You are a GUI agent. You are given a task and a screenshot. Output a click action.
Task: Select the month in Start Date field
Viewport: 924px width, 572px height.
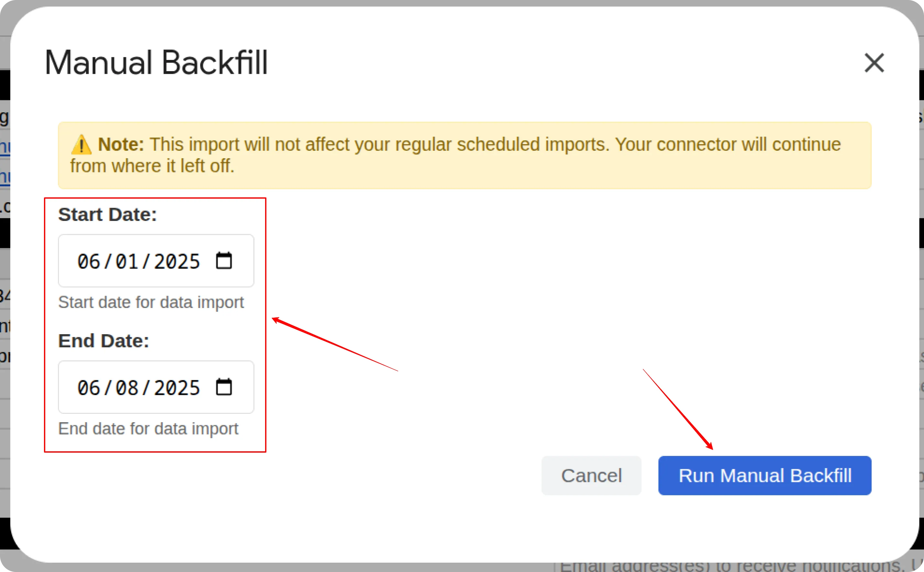point(89,261)
